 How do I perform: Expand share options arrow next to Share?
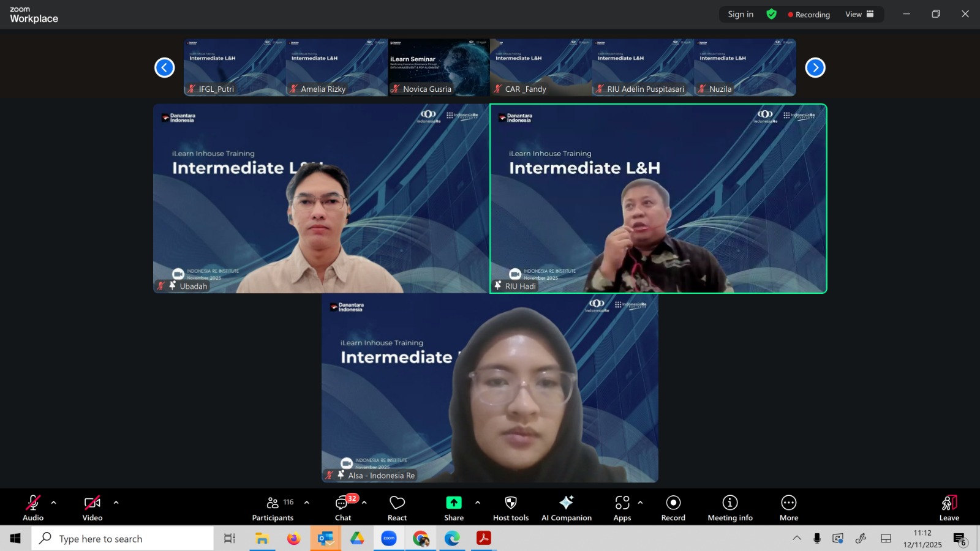[x=478, y=503]
